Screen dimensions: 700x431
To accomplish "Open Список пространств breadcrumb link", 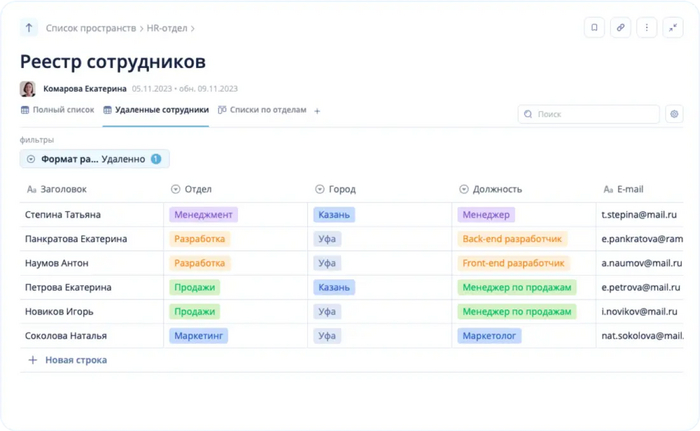I will [91, 28].
